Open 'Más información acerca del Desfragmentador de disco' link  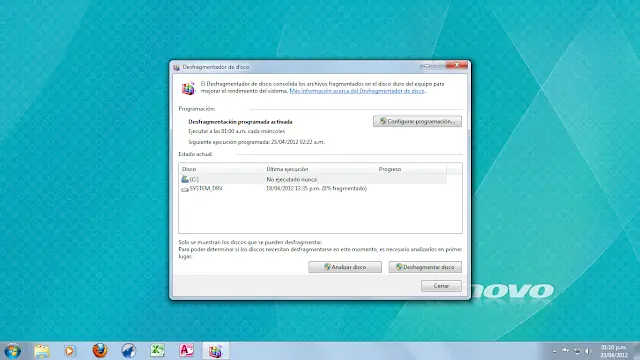357,91
